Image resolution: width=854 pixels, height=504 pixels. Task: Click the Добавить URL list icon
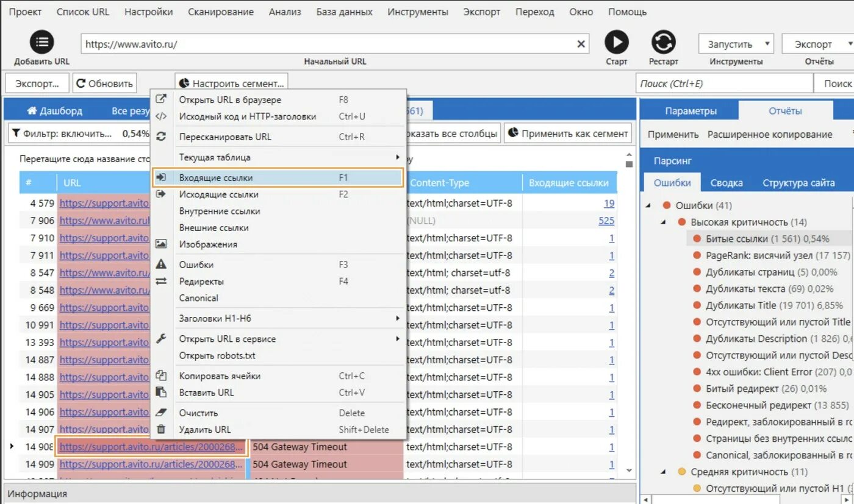42,43
